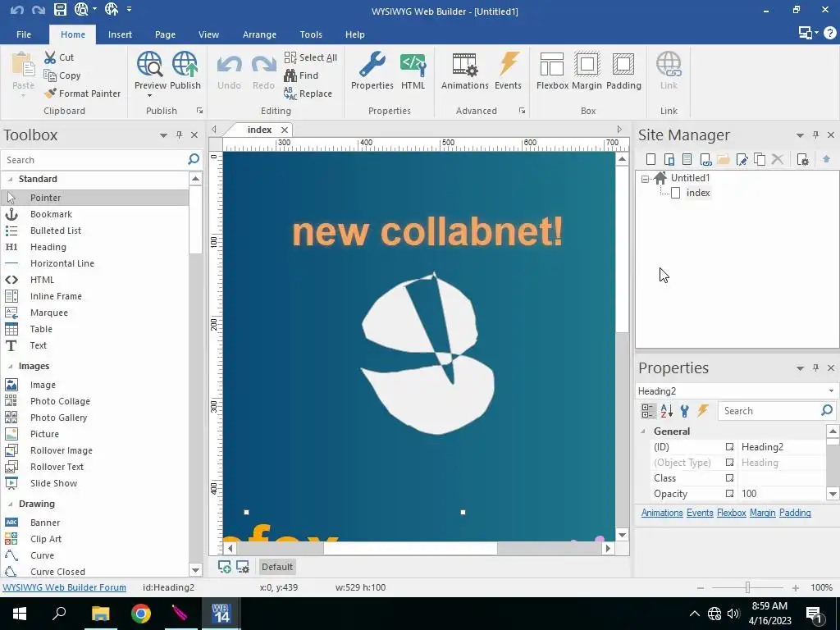Open the Heading2 object dropdown
840x630 pixels.
click(831, 391)
